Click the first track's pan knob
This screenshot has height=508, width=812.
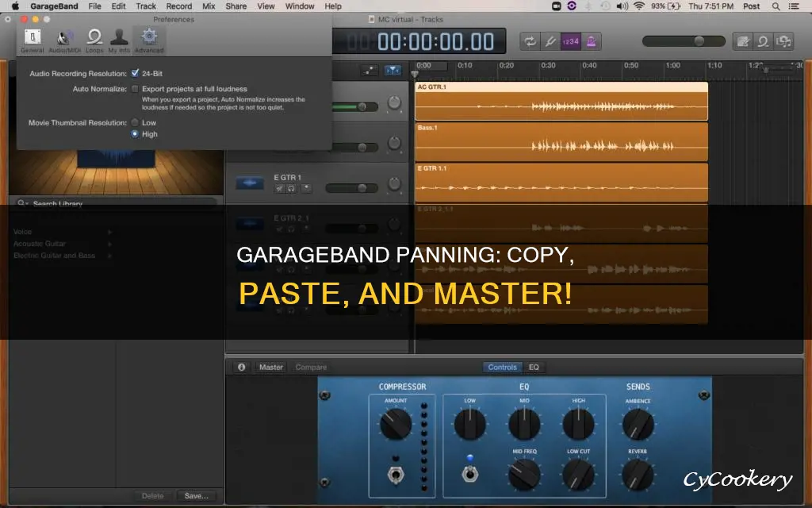[x=394, y=102]
